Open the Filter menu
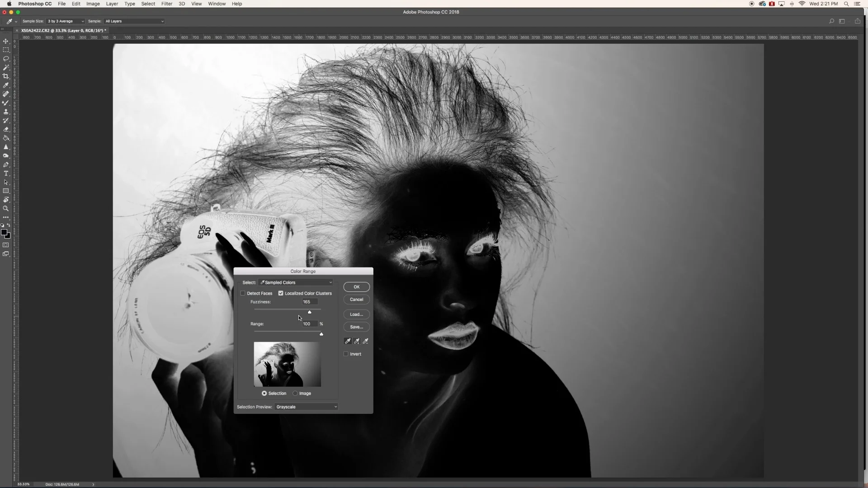Screen dimensions: 868x488 pos(166,4)
